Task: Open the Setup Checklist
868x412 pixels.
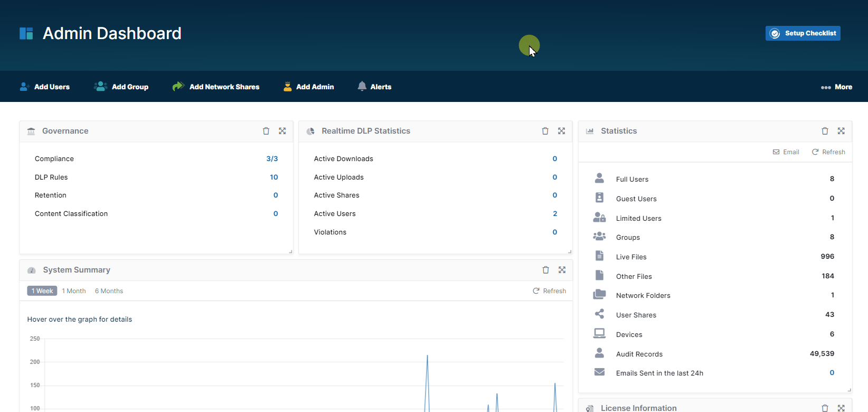Action: point(803,33)
